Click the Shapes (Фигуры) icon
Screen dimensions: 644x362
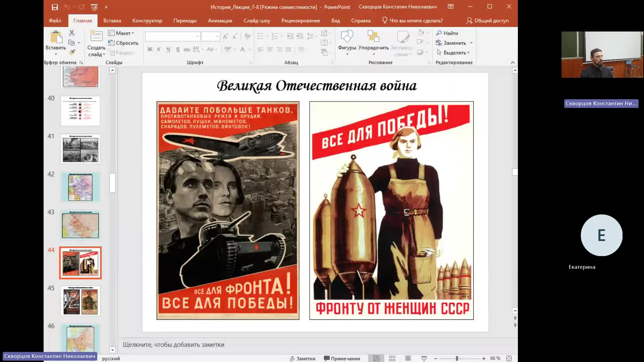[x=347, y=36]
